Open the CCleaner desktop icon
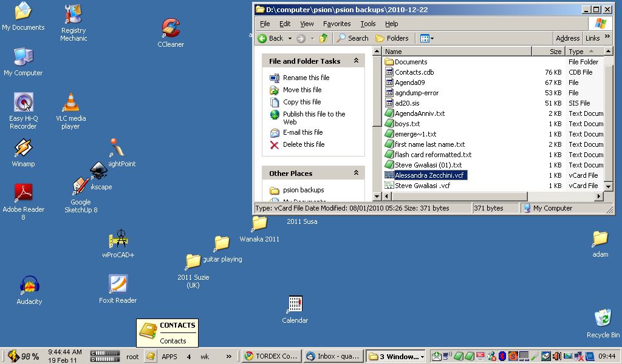622x364 pixels. (171, 29)
